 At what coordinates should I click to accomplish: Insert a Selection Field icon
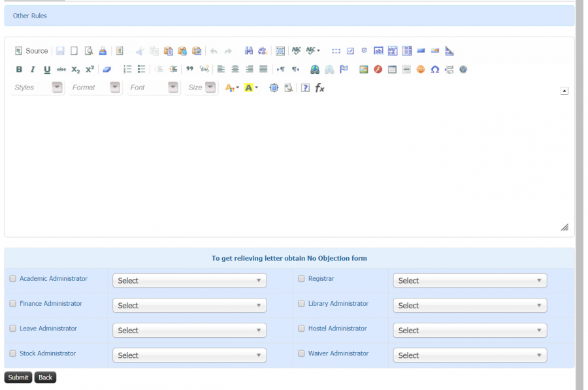coord(407,50)
